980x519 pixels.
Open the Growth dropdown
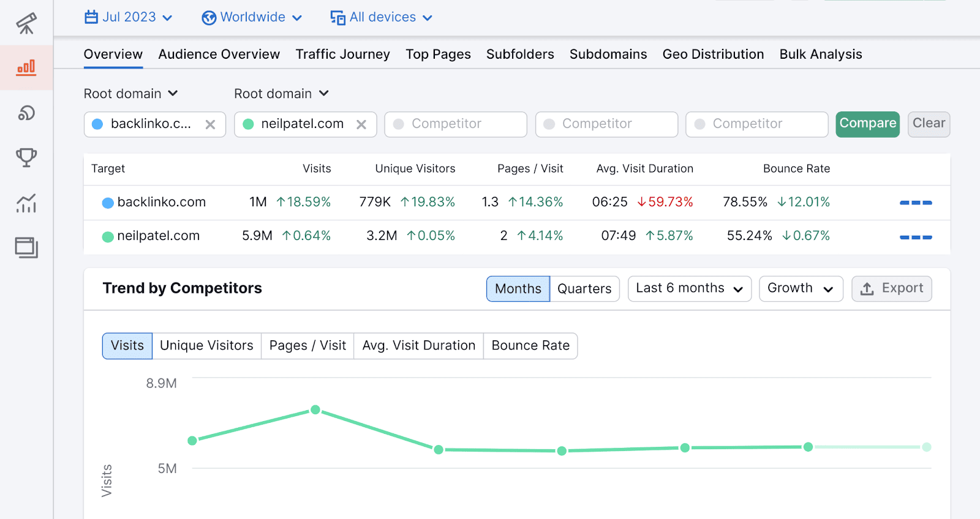(801, 288)
